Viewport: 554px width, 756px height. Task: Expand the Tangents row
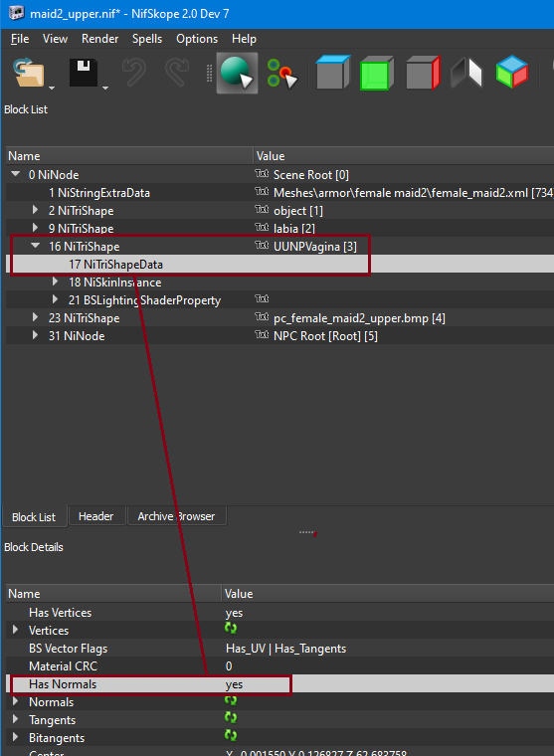[x=16, y=719]
